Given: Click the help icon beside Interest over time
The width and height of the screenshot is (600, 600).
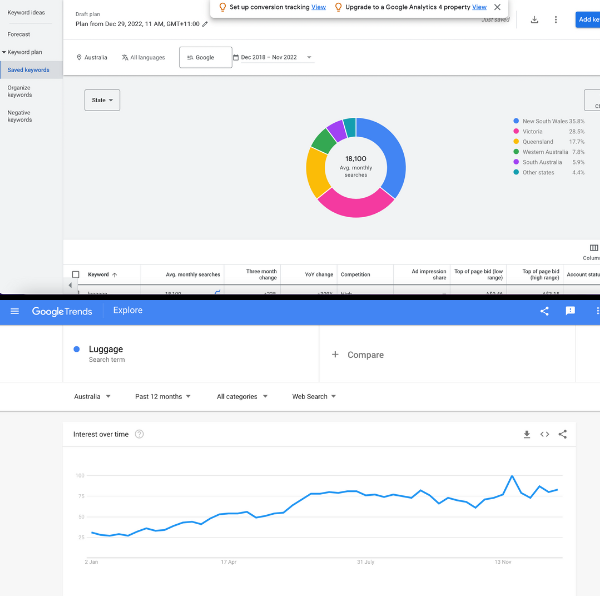Looking at the screenshot, I should coord(139,434).
